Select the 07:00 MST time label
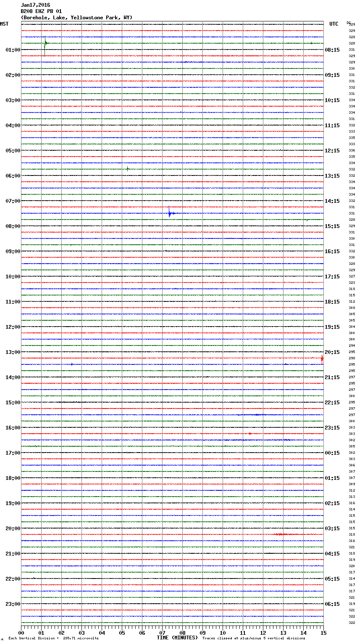This screenshot has height=644, width=357. (x=13, y=201)
